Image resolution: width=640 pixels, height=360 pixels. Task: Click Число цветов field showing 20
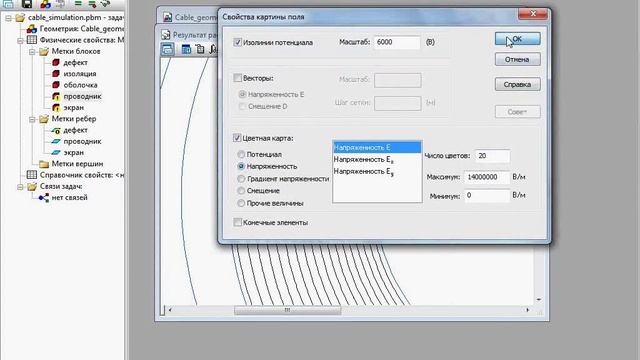point(493,156)
